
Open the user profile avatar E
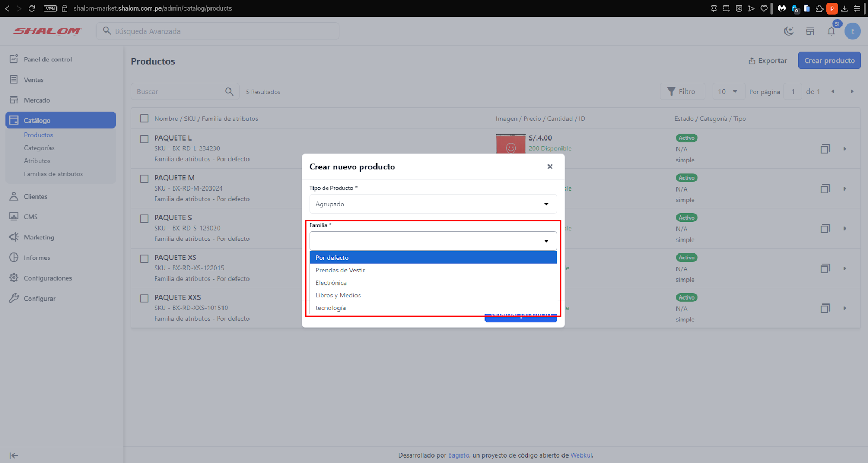(852, 31)
